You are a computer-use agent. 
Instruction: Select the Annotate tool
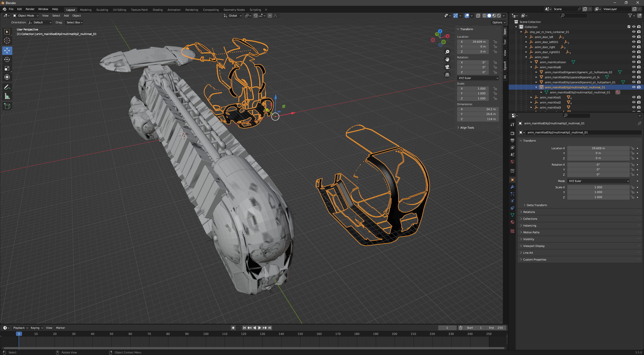(7, 87)
